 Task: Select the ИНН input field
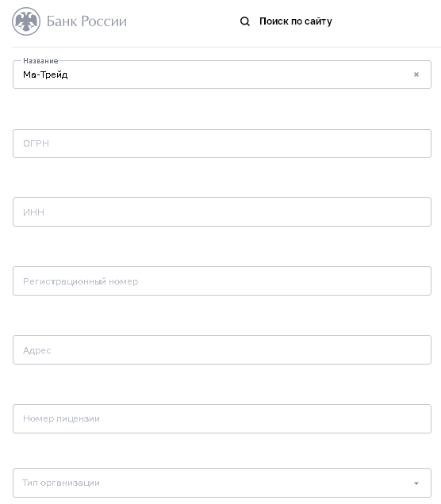222,212
